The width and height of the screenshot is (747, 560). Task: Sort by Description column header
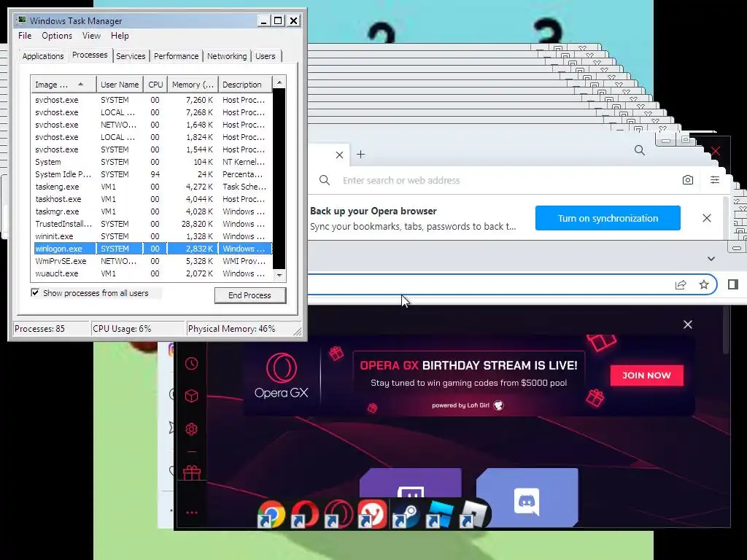(245, 85)
